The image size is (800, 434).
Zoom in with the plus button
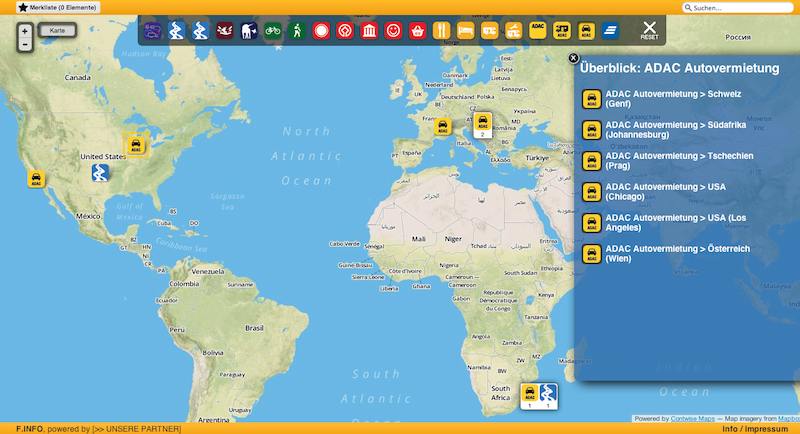coord(25,31)
